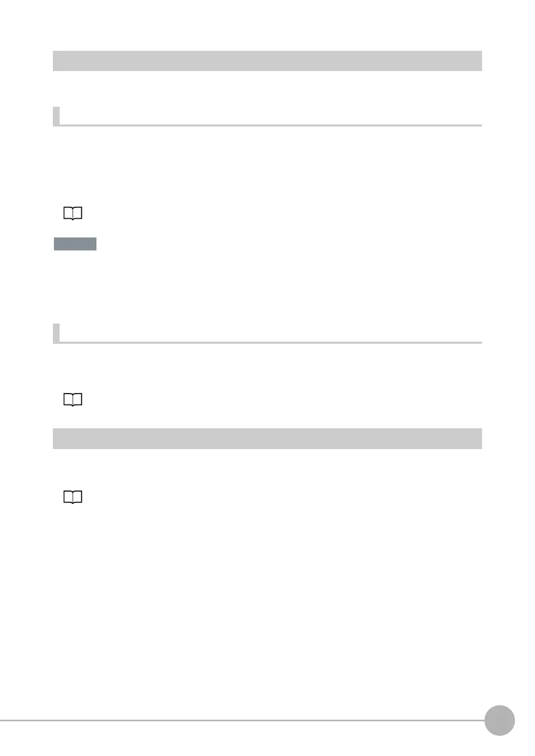Screen dimensions: 535x756
Task: Click the gray footer rule line
Action: (242, 720)
